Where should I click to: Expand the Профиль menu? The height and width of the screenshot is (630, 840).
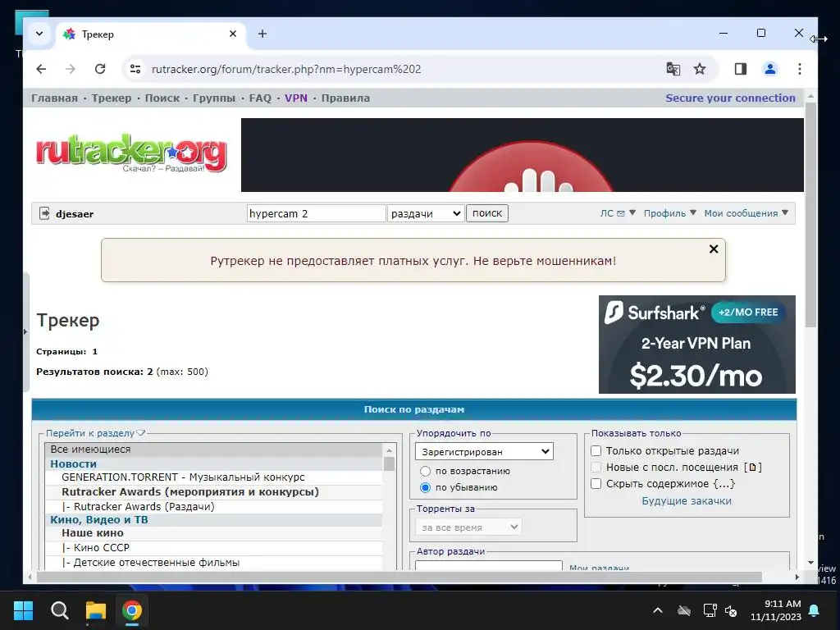pyautogui.click(x=670, y=213)
